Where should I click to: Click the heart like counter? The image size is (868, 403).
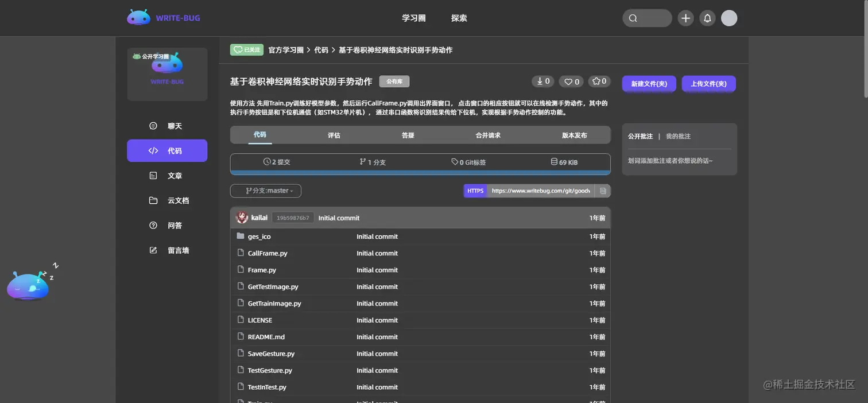[x=571, y=82]
